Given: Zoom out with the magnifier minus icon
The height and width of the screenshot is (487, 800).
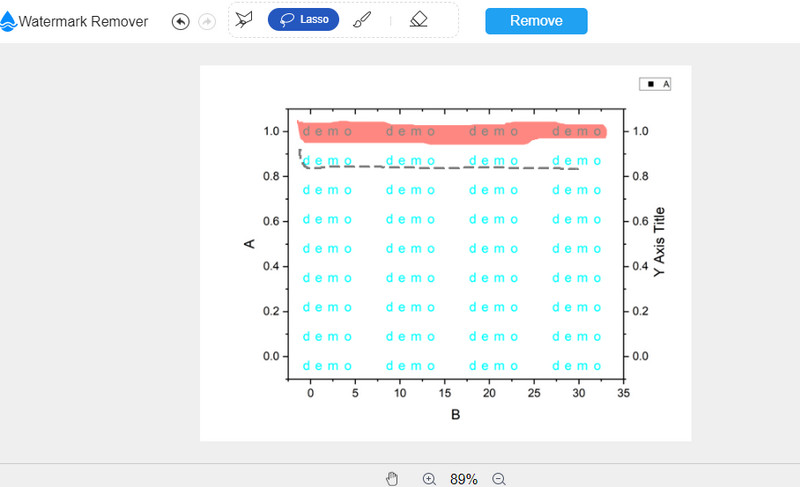Looking at the screenshot, I should tap(499, 479).
